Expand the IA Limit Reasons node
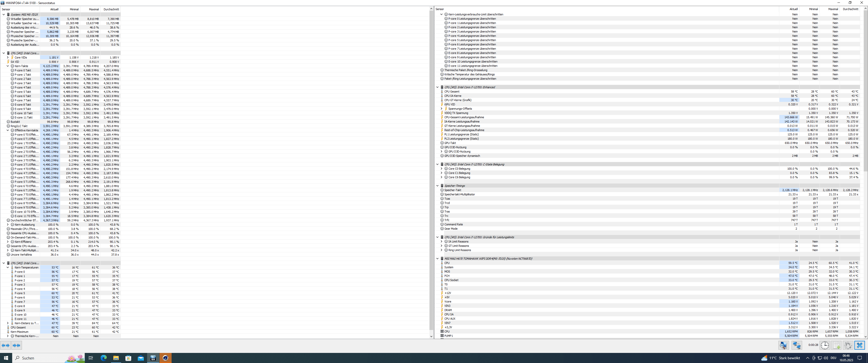The width and height of the screenshot is (868, 363). tap(442, 241)
